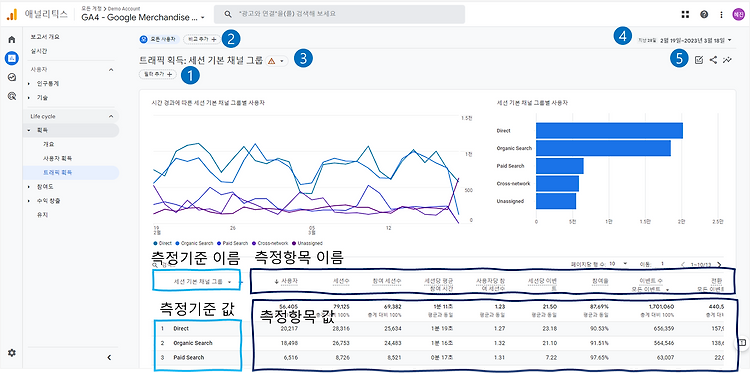
Task: Collapse the Life cycle section chevron
Action: click(111, 116)
